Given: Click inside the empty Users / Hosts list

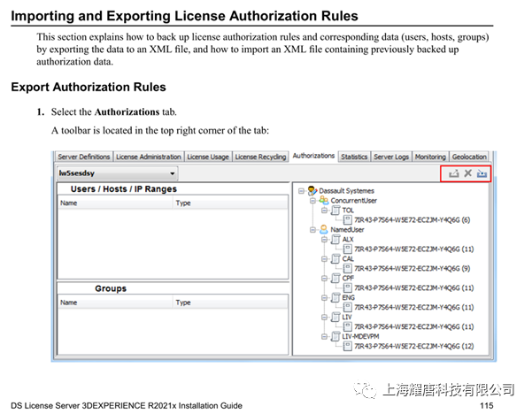Looking at the screenshot, I should click(173, 243).
